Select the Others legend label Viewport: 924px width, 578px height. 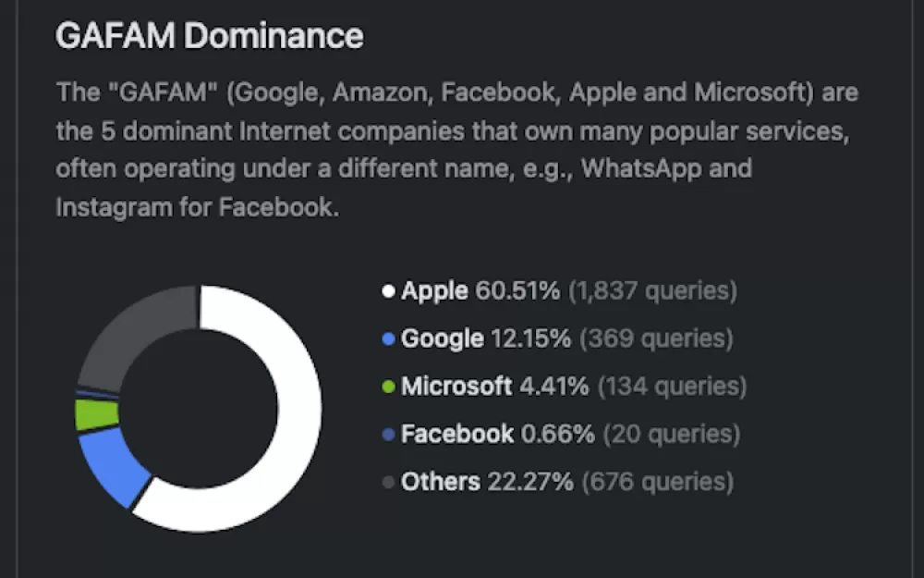click(440, 482)
